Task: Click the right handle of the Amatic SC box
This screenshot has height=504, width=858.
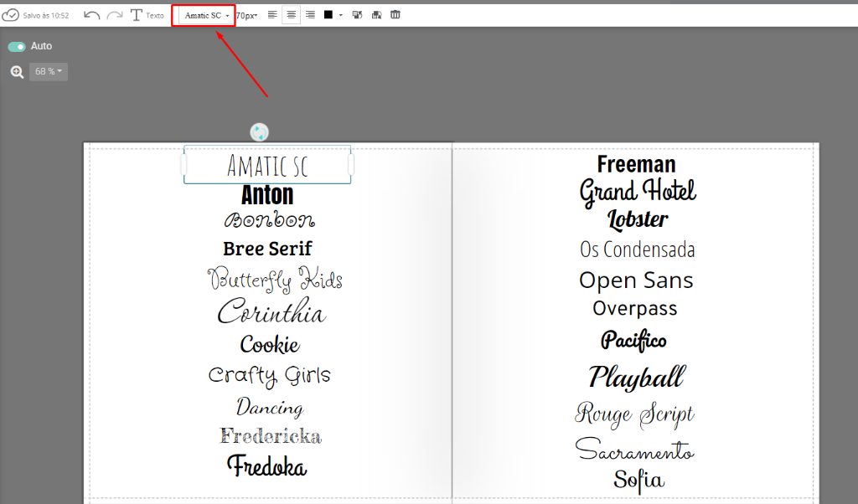Action: click(x=351, y=165)
